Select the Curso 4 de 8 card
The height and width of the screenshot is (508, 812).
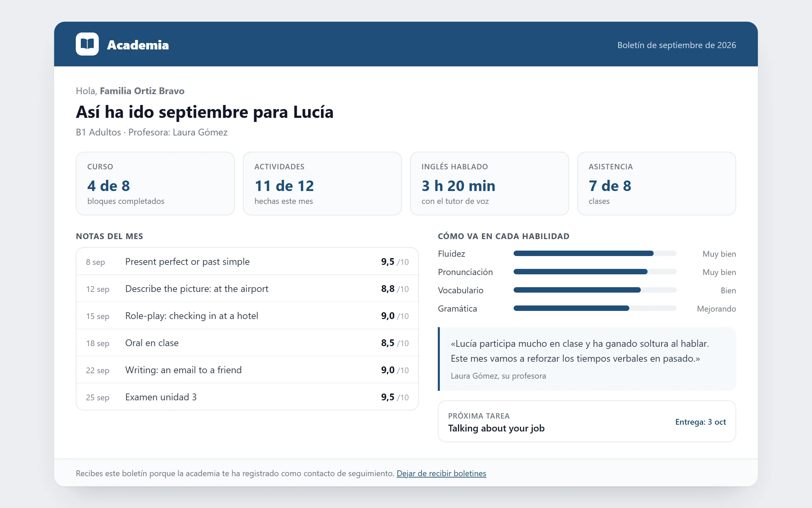155,184
